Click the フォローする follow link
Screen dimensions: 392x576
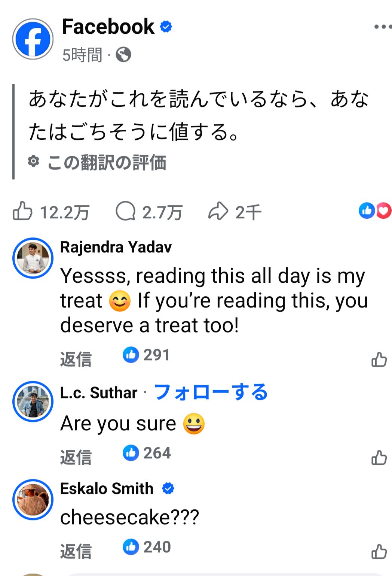pos(211,392)
